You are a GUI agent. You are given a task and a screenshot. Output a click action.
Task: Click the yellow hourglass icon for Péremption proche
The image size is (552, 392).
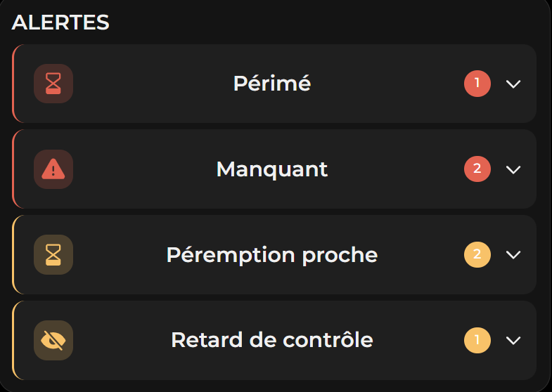(53, 254)
